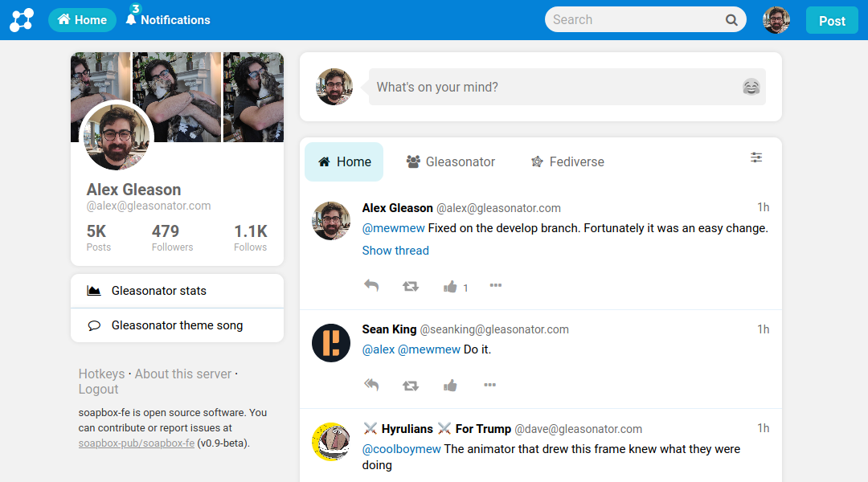Click the chart icon beside Gleasonator stats
The width and height of the screenshot is (868, 482).
pos(94,291)
